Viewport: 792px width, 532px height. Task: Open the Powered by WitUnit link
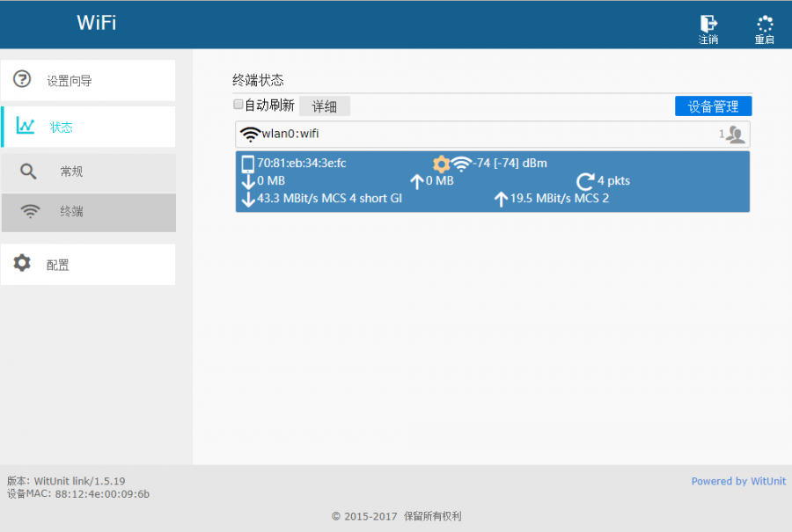coord(738,481)
